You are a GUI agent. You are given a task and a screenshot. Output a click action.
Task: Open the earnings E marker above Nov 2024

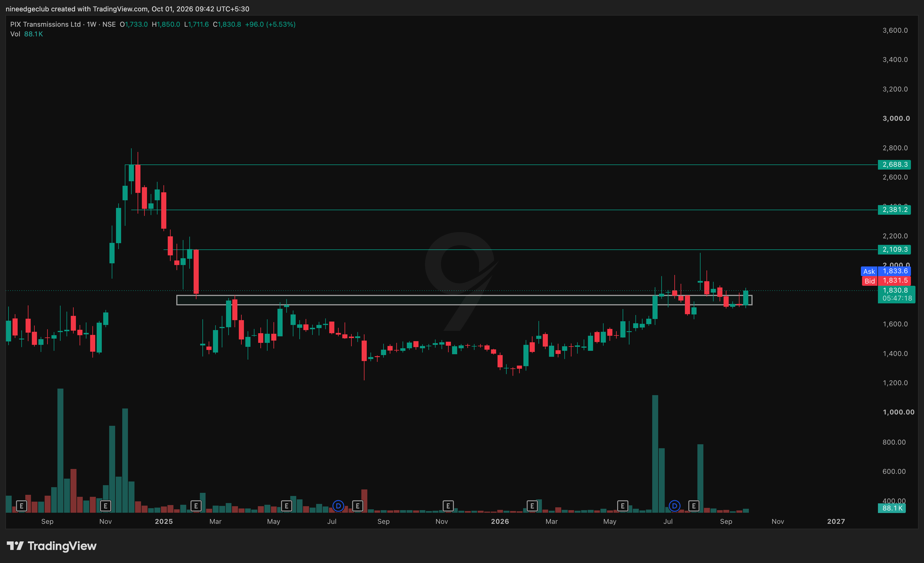105,506
